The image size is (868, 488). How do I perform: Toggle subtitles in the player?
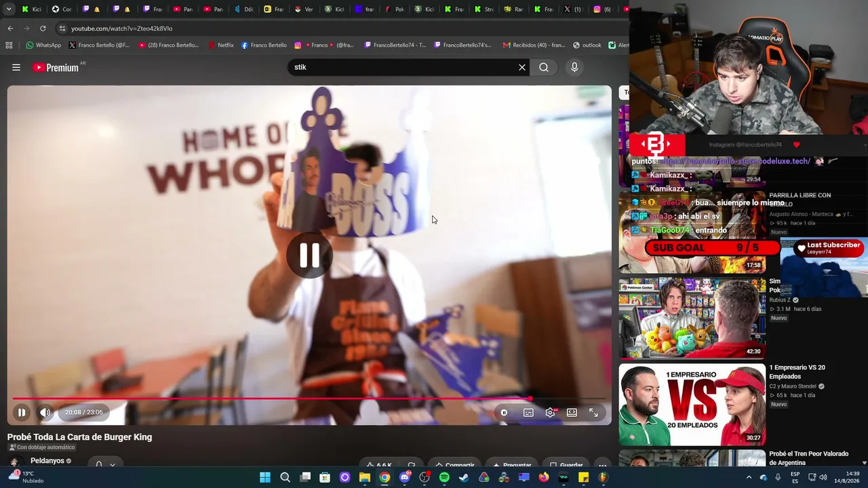coord(528,412)
